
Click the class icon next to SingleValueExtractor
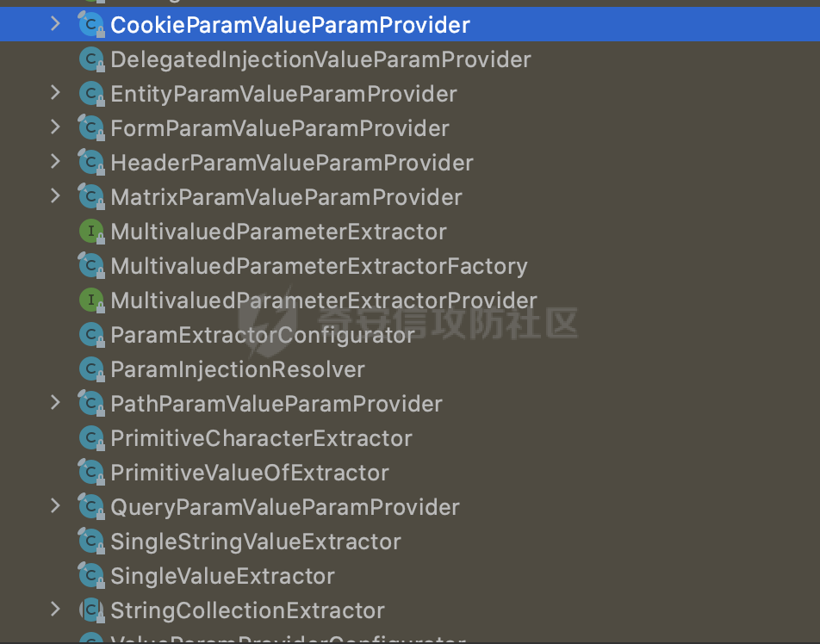click(90, 576)
